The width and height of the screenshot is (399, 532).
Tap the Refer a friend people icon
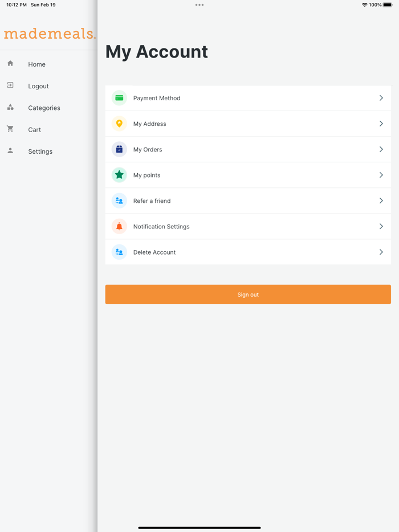coord(119,201)
